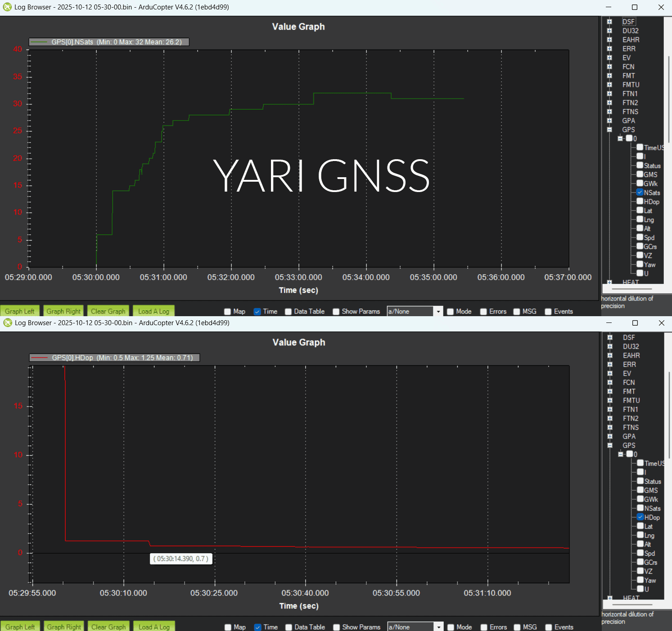Expand the FTN1 node in lower tree

[610, 409]
